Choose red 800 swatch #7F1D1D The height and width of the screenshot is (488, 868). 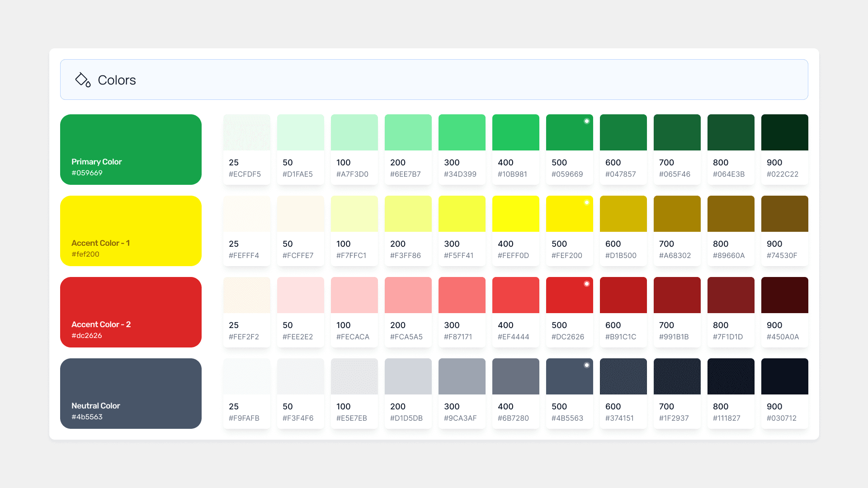coord(731,295)
